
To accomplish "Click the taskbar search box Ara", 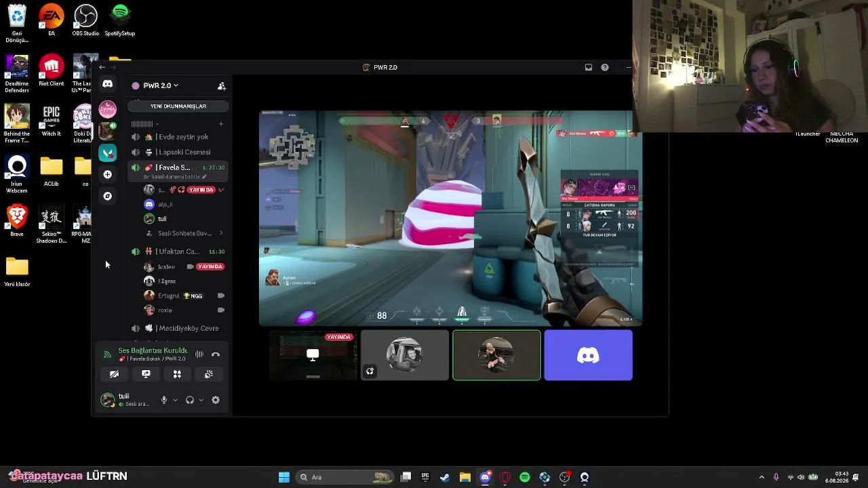I will [345, 477].
